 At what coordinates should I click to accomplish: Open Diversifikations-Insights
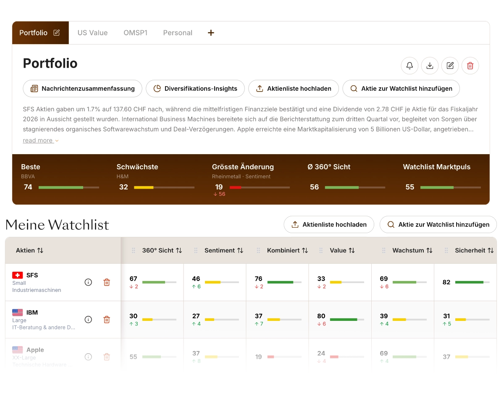195,89
